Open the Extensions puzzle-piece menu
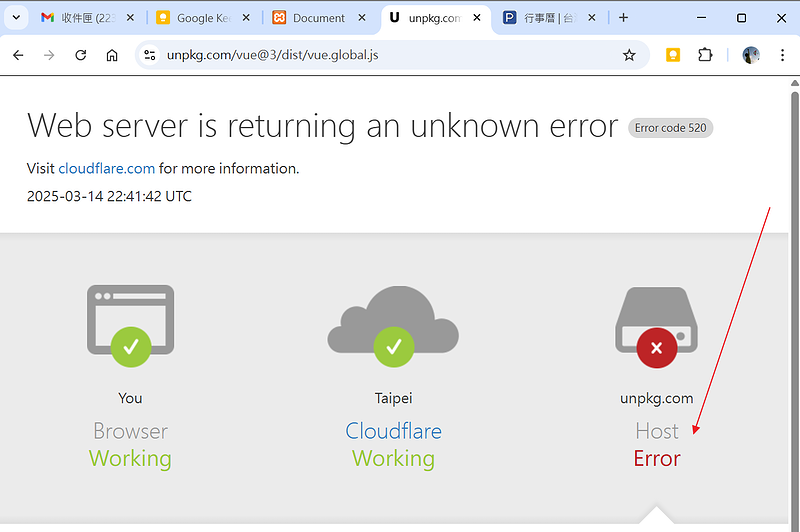 click(x=705, y=56)
